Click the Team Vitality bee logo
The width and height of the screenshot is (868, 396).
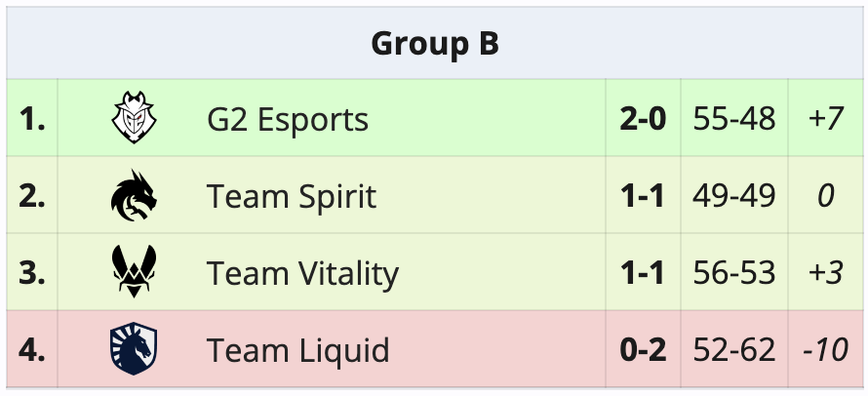[132, 273]
